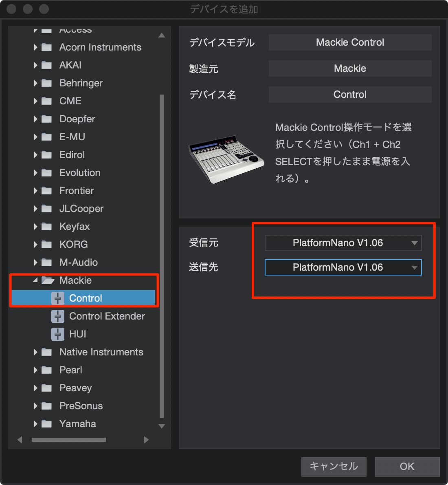The height and width of the screenshot is (485, 448).
Task: Expand the Pearl folder arrow
Action: [x=35, y=370]
